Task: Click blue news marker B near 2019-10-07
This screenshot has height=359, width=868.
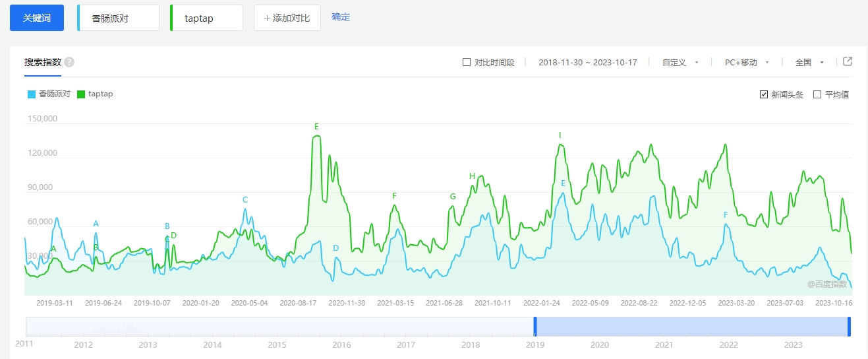Action: 167,226
